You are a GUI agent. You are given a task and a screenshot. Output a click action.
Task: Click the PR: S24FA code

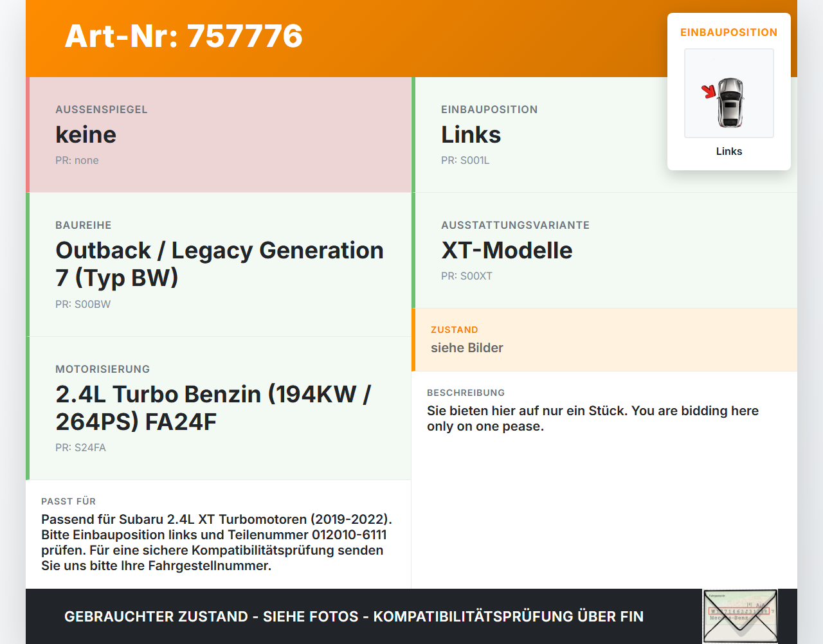point(80,448)
